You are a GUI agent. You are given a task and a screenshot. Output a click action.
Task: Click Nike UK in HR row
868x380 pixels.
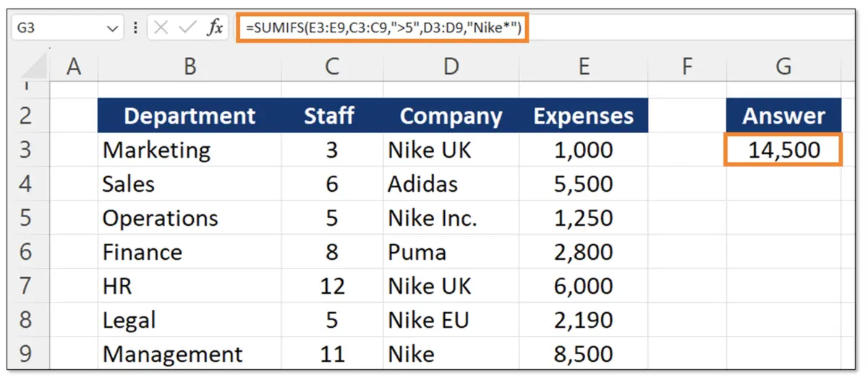pyautogui.click(x=451, y=286)
